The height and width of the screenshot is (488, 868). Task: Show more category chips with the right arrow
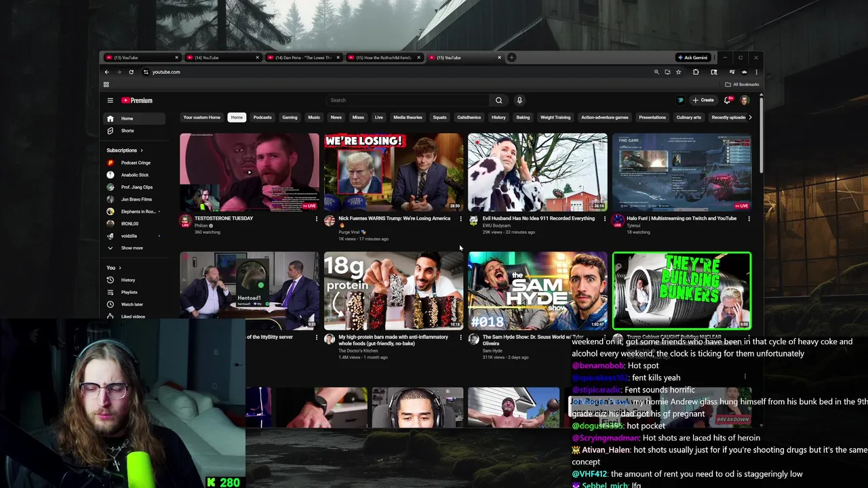[749, 117]
